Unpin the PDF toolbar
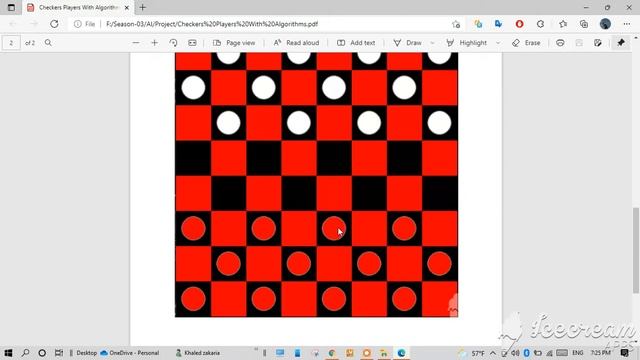This screenshot has width=640, height=360. (x=621, y=43)
